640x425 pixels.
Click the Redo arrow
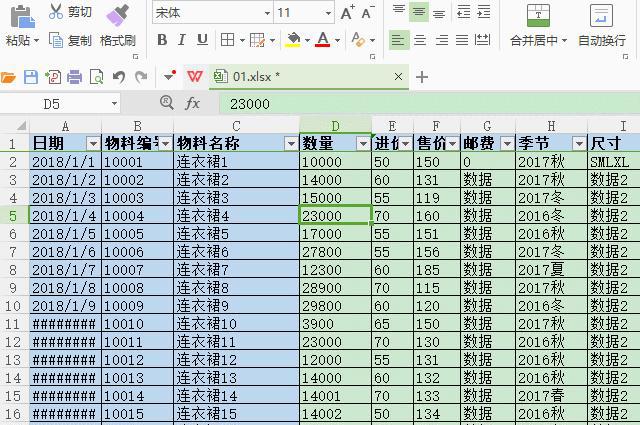point(141,77)
